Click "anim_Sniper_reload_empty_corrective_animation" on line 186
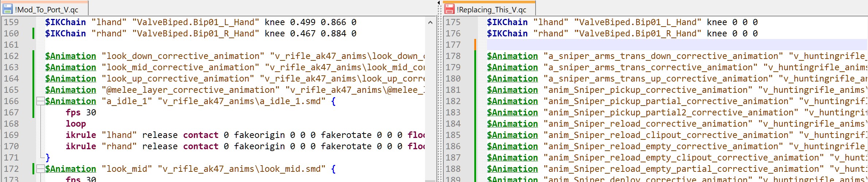Image resolution: width=868 pixels, height=182 pixels. click(x=663, y=146)
